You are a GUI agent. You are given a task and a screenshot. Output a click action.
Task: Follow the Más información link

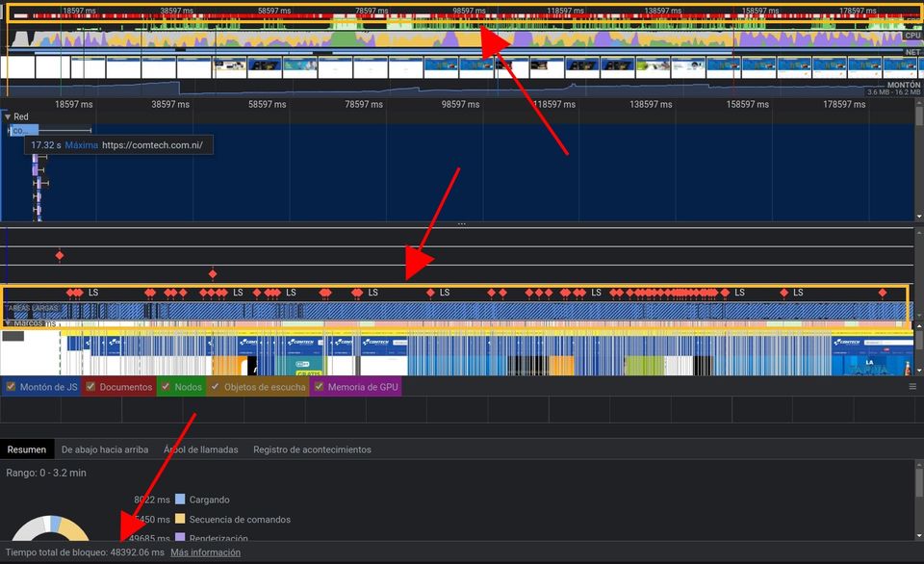[x=206, y=552]
